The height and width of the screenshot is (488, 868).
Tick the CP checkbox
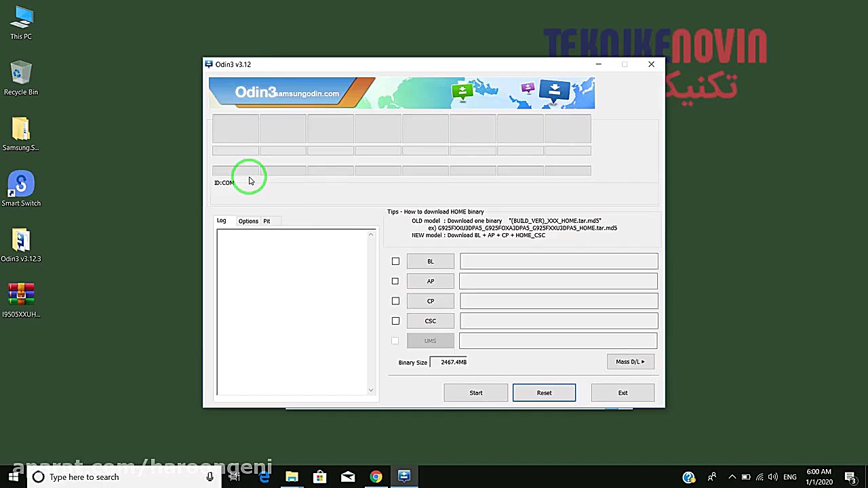pos(395,301)
